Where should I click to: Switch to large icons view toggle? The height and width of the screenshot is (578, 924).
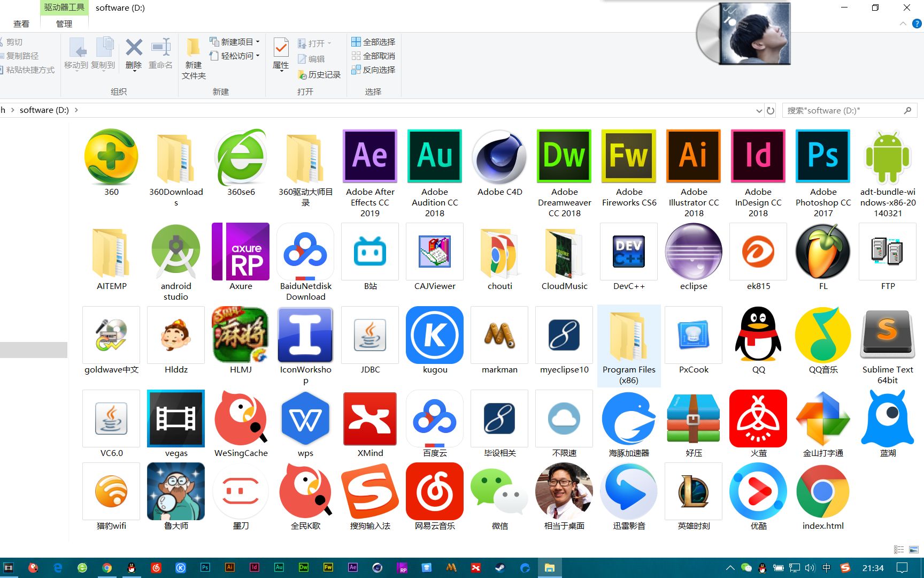(x=913, y=550)
